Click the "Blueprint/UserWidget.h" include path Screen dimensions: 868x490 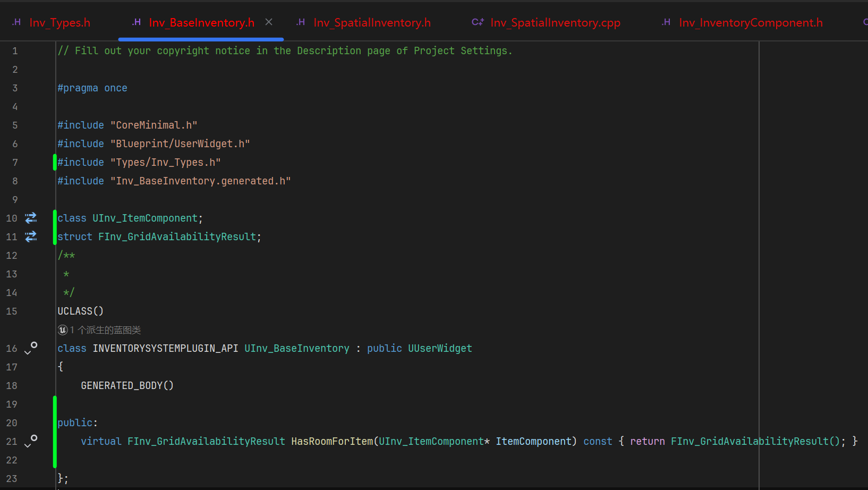(x=180, y=144)
